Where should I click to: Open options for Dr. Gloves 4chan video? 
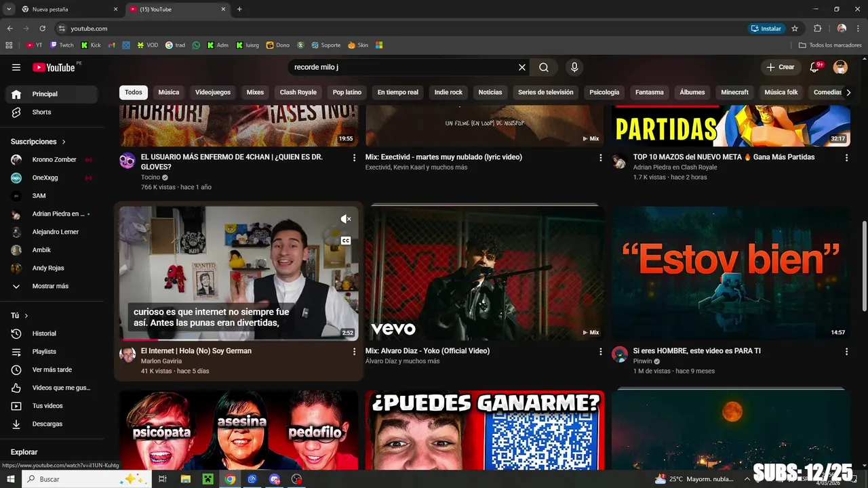coord(354,157)
